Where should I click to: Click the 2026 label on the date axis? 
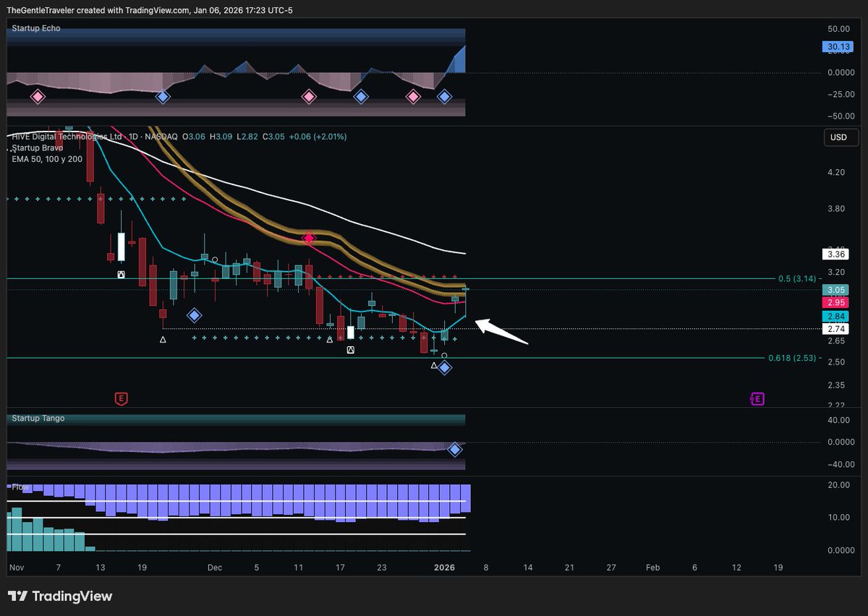pyautogui.click(x=443, y=568)
